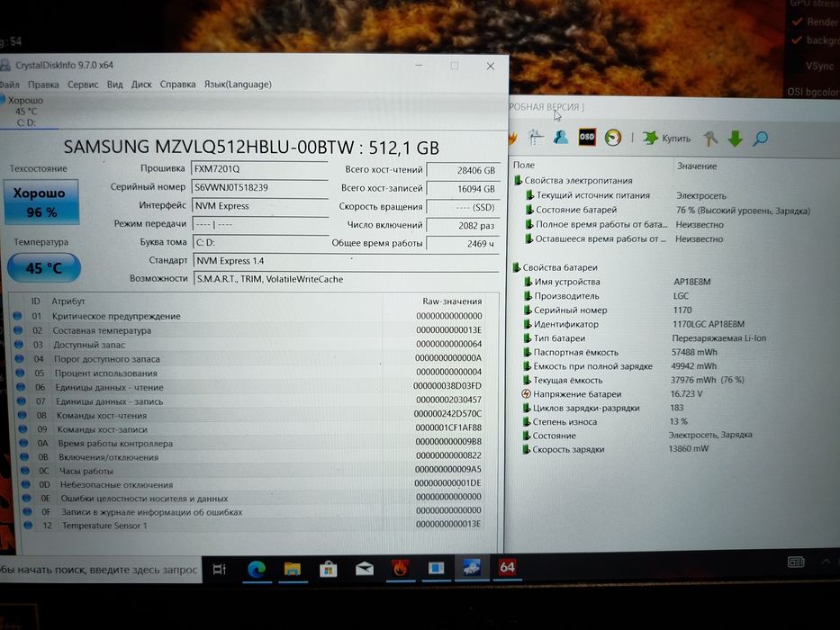Click the Всего хост-записей value 16094 GB
This screenshot has width=840, height=630.
(x=463, y=189)
